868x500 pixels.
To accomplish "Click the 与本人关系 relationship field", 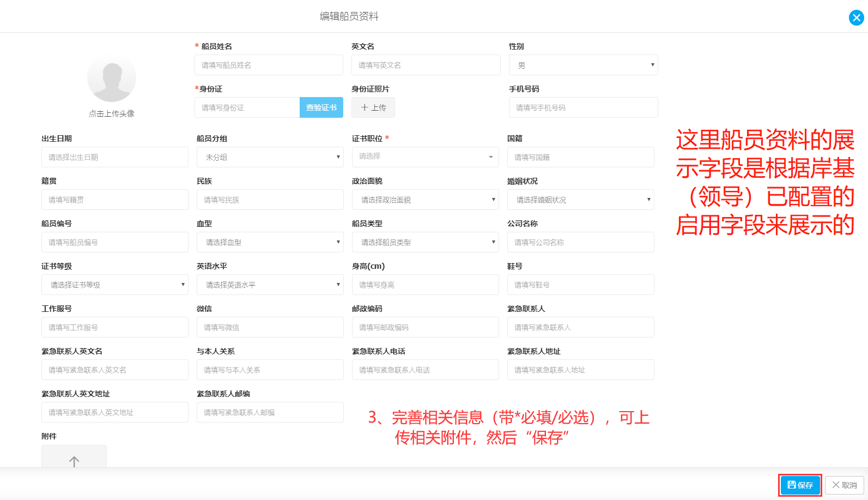I will point(270,370).
